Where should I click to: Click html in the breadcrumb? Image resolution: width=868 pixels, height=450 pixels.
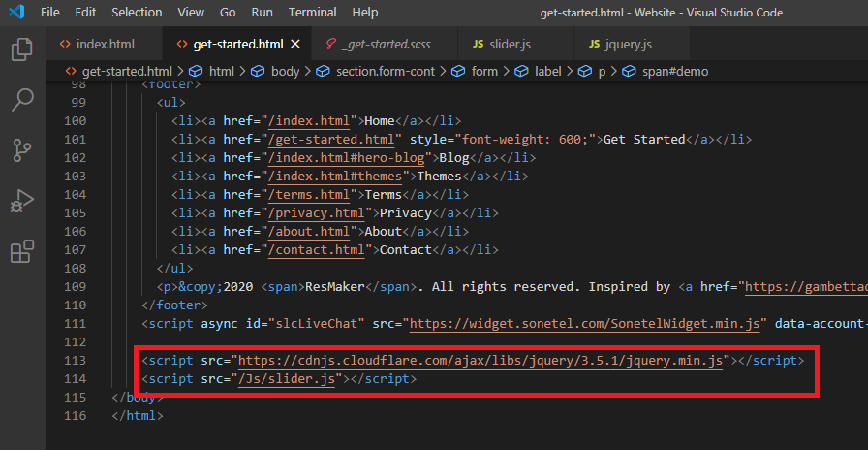click(222, 72)
